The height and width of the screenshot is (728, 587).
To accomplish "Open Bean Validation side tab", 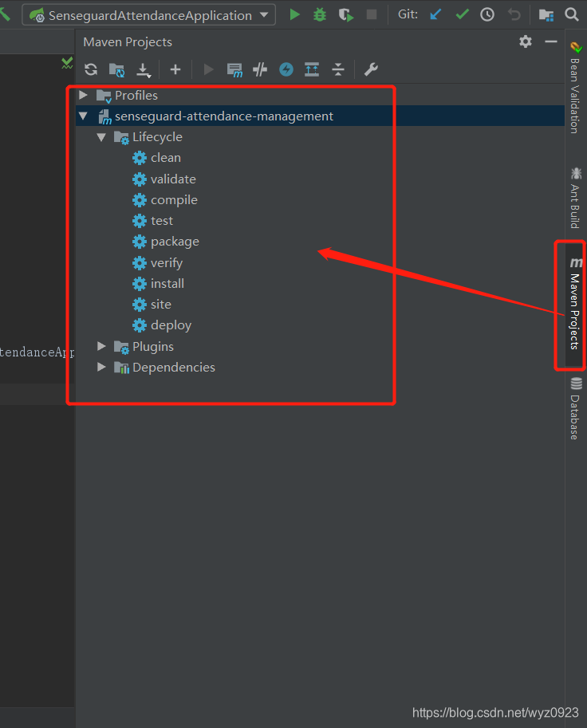I will click(575, 89).
